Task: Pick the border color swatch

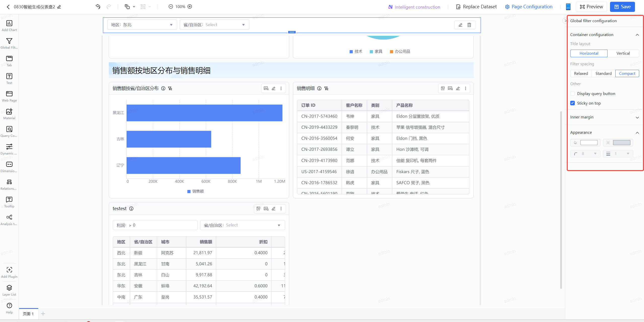Action: click(x=621, y=143)
